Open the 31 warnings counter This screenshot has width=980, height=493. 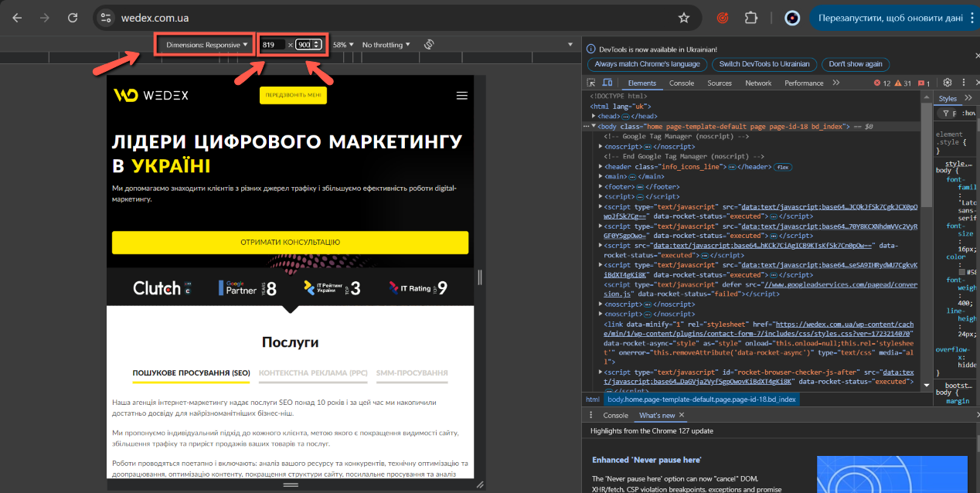point(903,83)
